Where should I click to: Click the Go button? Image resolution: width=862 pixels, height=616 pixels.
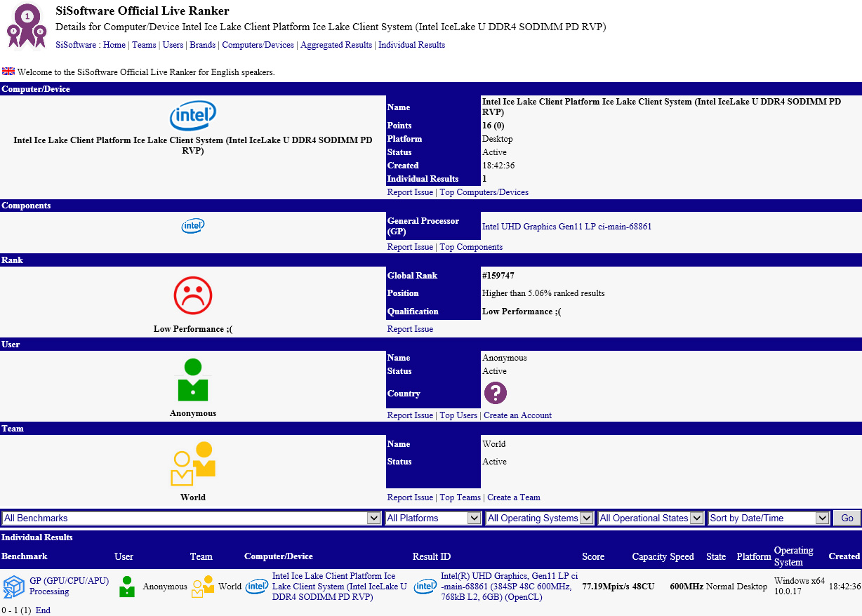pyautogui.click(x=847, y=518)
